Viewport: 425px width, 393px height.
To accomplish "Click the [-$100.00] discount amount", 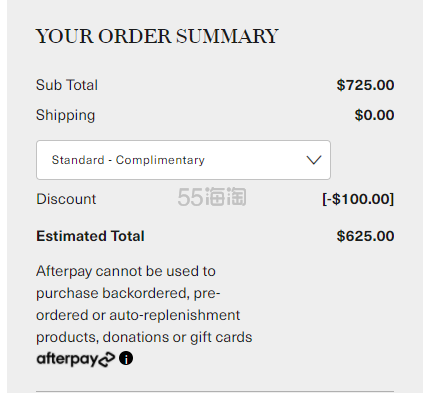I will pyautogui.click(x=358, y=199).
